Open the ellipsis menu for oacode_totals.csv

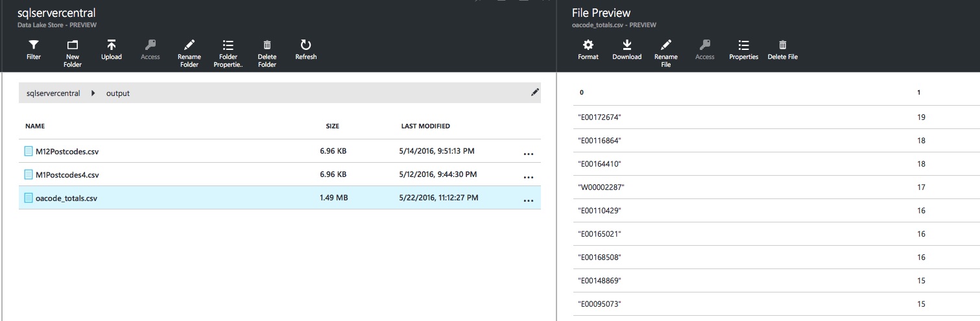click(x=528, y=200)
